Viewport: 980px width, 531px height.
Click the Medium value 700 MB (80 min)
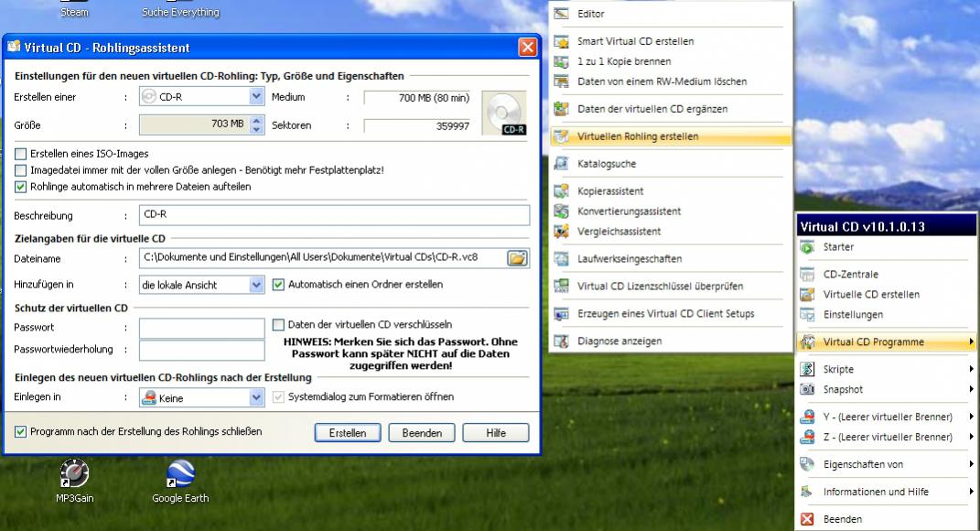417,98
